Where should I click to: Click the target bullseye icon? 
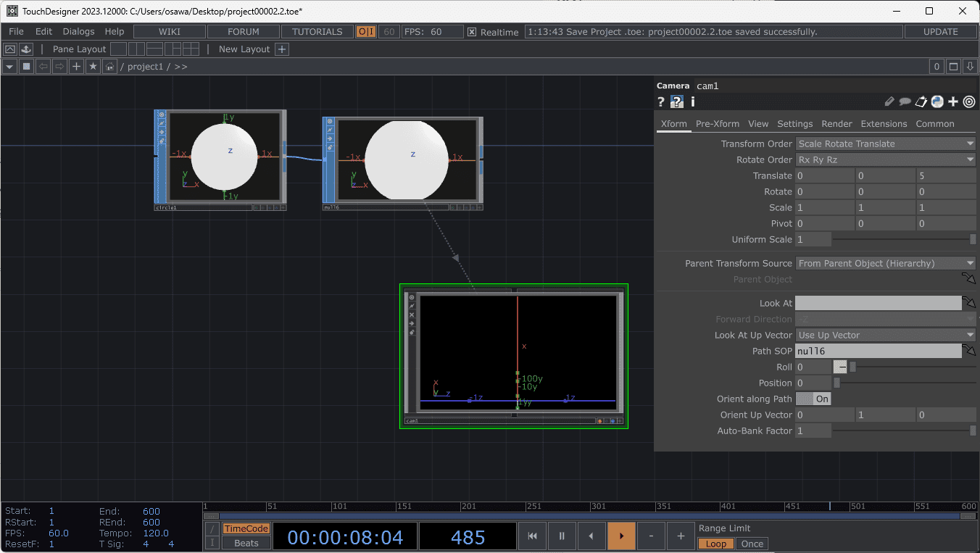[x=969, y=102]
